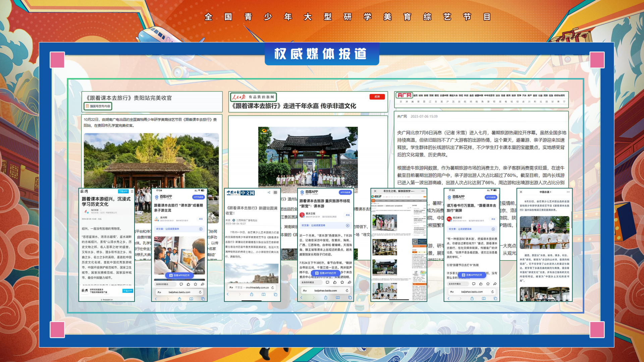Play audio for the 极目新闻 article
This screenshot has height=362, width=644.
pos(493,229)
